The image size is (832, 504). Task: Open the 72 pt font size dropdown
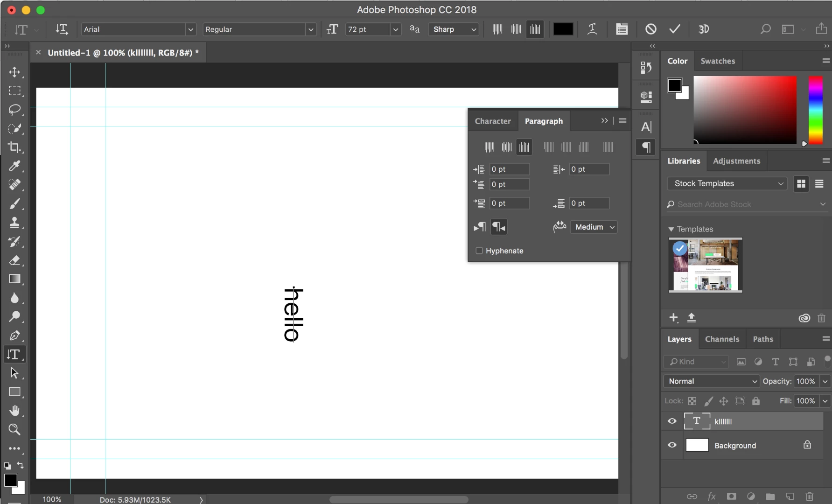click(396, 29)
